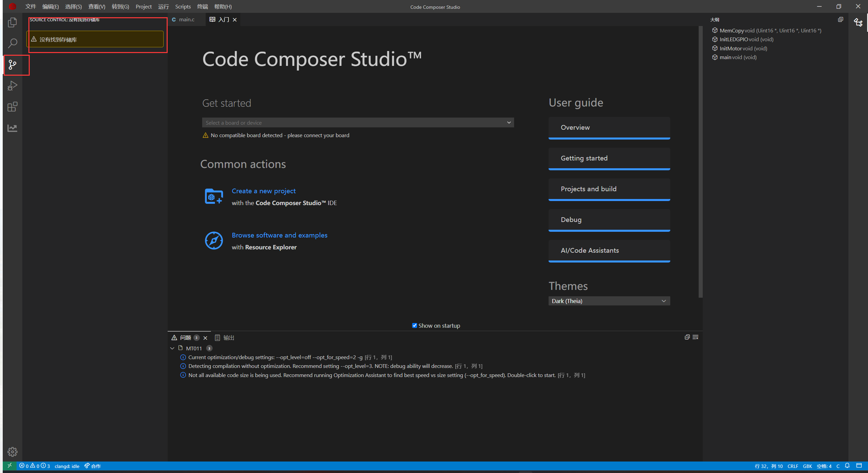Open the settings gear at bottom left
Viewport: 868px width, 473px height.
coord(13,451)
